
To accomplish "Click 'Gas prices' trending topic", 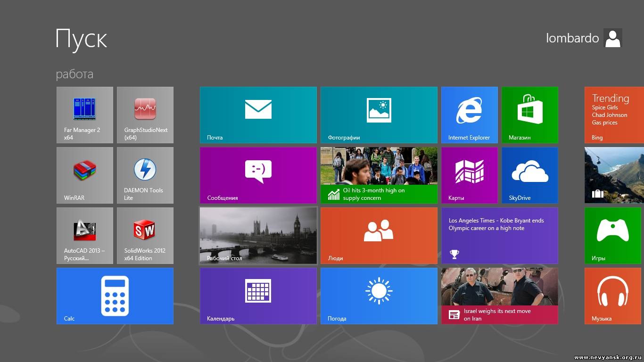I will pos(604,123).
